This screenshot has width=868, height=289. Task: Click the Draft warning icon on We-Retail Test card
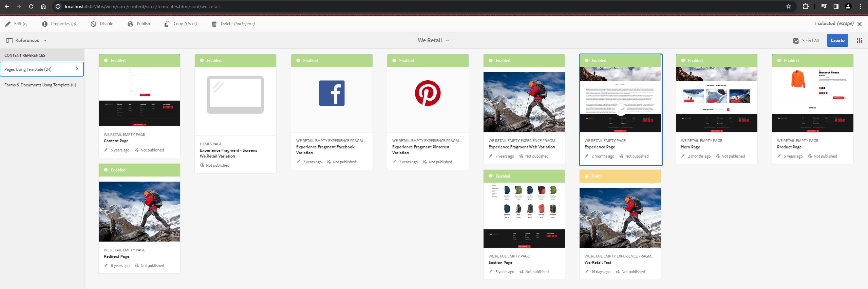tap(587, 176)
